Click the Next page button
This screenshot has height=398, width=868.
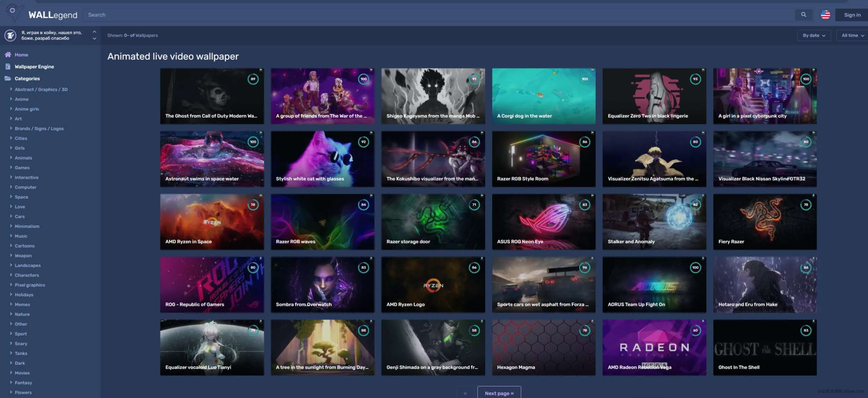(499, 393)
